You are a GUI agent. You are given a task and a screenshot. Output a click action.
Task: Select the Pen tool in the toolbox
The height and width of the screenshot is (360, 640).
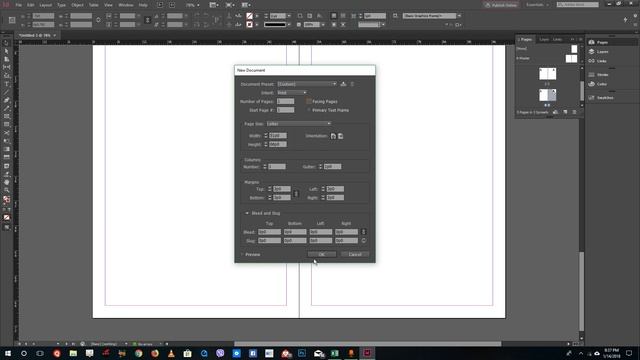(x=7, y=100)
